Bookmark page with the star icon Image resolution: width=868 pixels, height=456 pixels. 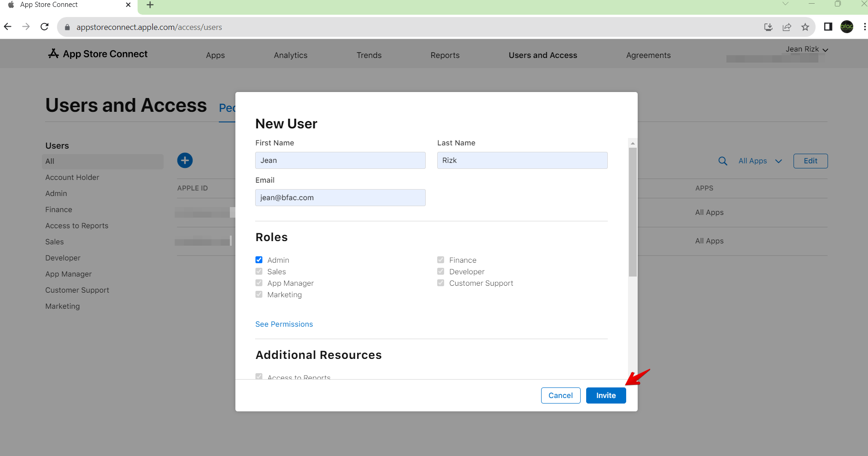coord(805,27)
